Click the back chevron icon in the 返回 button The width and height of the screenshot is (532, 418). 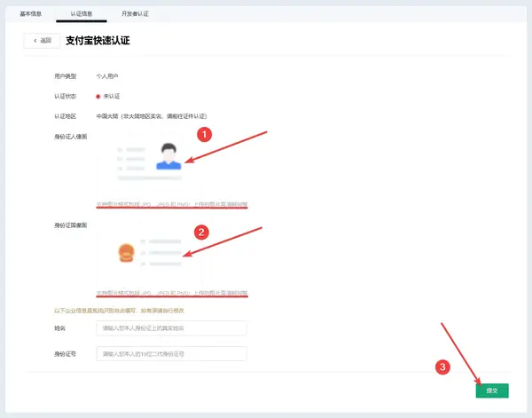(x=35, y=41)
